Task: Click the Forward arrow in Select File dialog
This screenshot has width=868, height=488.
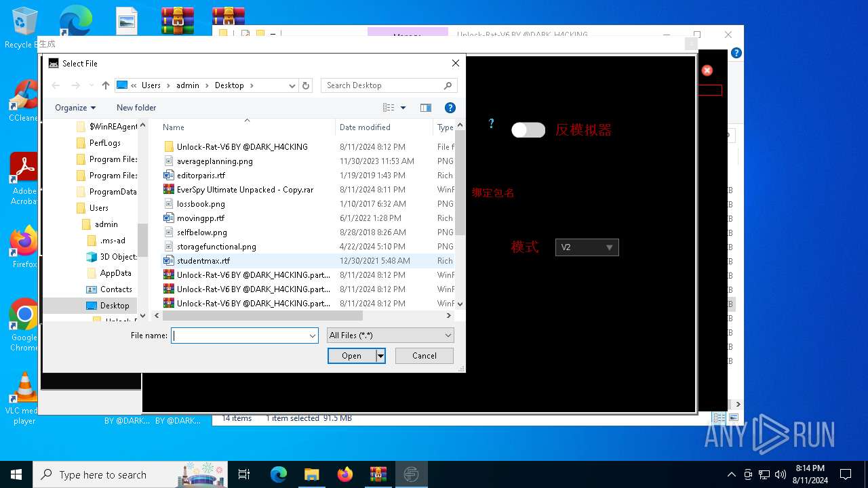Action: (76, 85)
